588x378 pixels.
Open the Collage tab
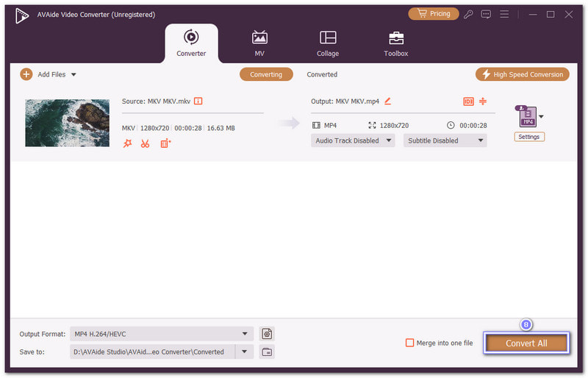point(328,43)
